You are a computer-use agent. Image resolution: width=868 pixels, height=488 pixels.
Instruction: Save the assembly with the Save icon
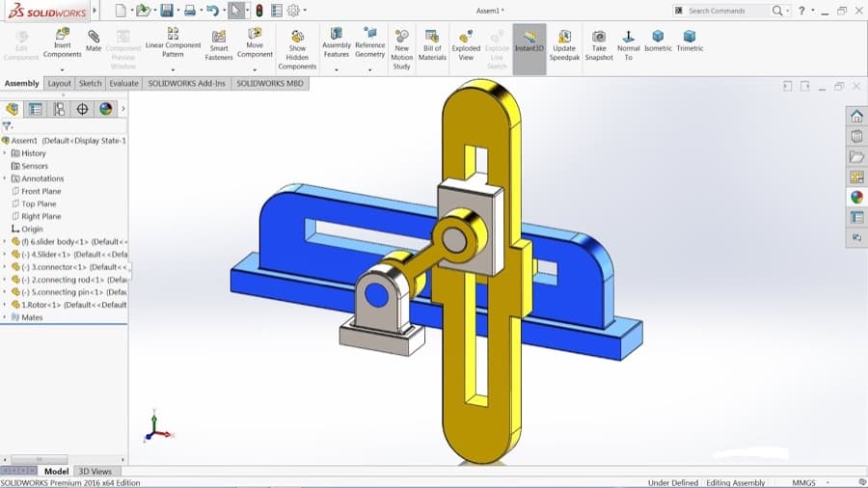click(x=167, y=10)
